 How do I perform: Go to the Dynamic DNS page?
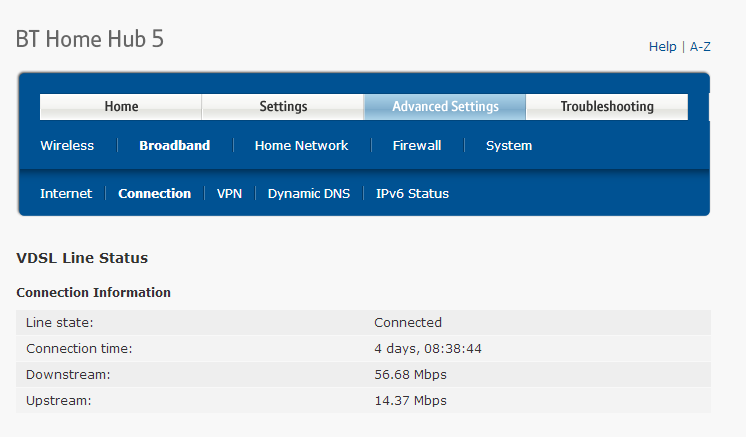[x=309, y=194]
